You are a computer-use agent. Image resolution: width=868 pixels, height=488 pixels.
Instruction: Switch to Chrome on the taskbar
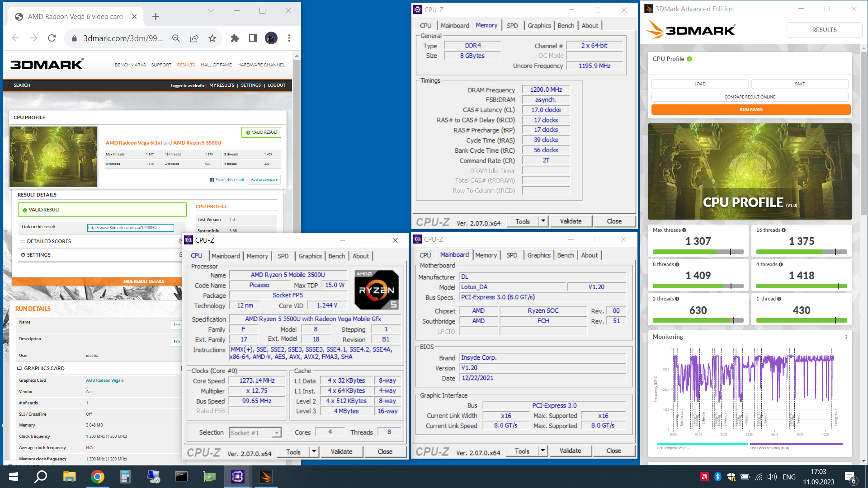(97, 477)
